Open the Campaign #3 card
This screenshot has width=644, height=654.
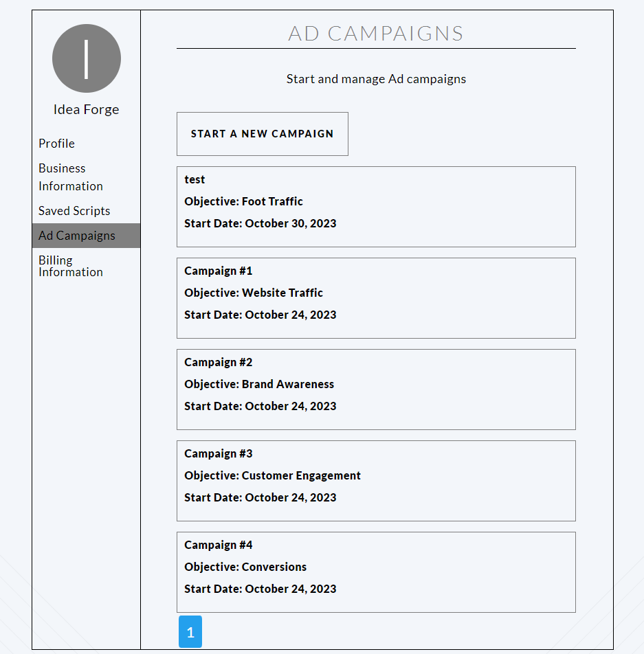[376, 481]
